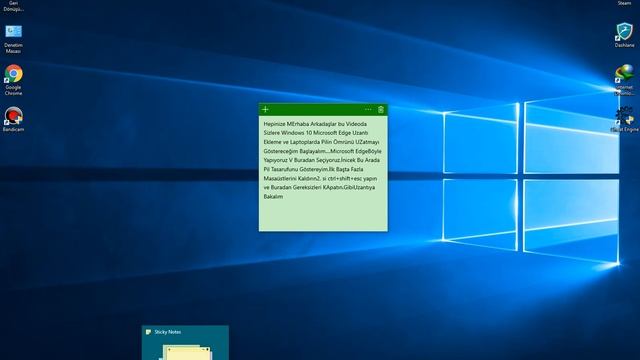
Task: Add a new sticky note with the plus icon
Action: pyautogui.click(x=266, y=109)
